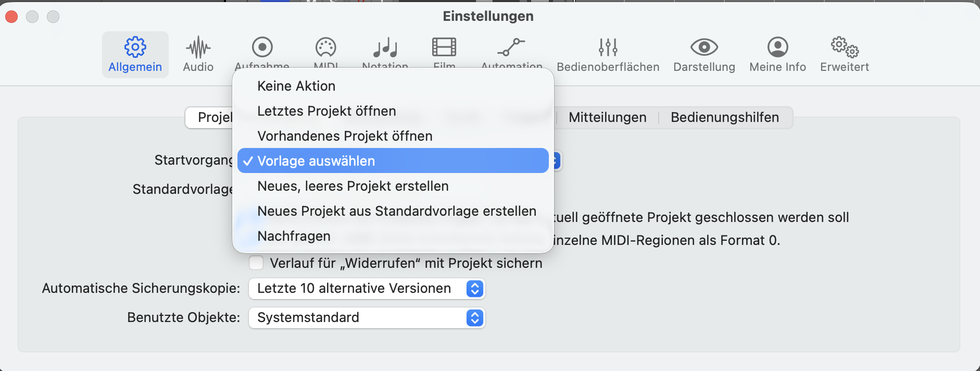Open Erweitert advanced gears icon
980x371 pixels.
844,47
